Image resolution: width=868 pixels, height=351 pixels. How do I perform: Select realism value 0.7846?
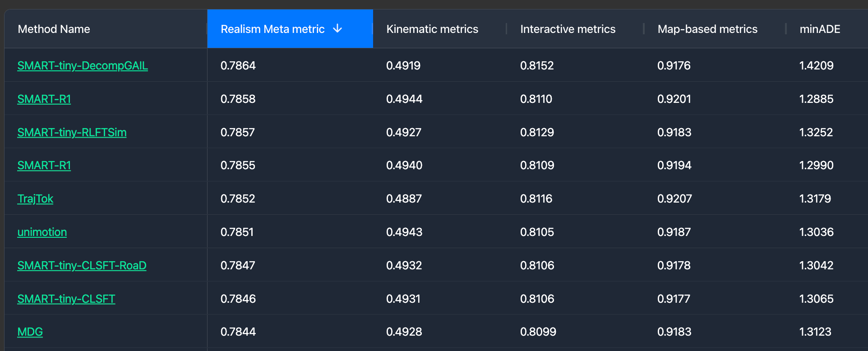(x=238, y=299)
